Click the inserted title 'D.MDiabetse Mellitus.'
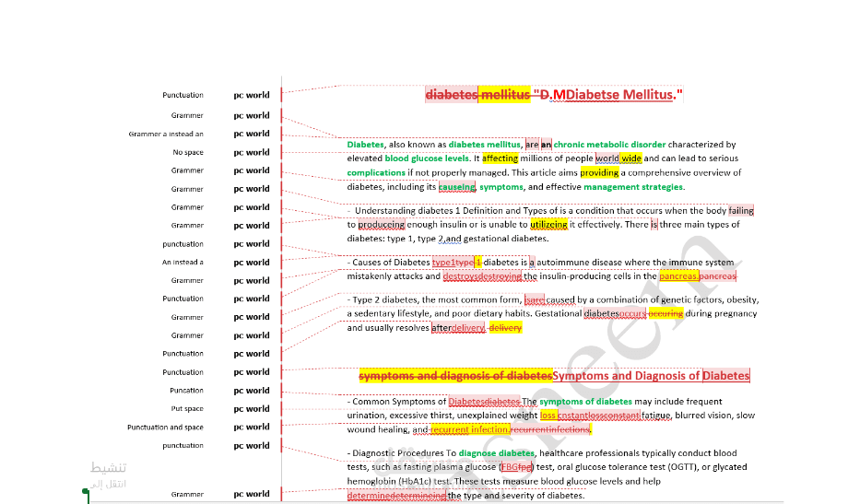The height and width of the screenshot is (504, 848). (x=607, y=95)
